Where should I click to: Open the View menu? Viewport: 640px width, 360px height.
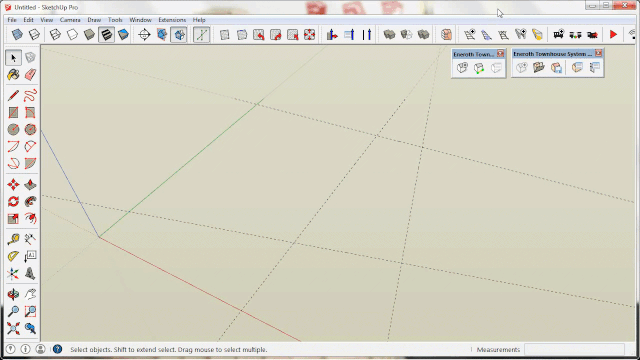pyautogui.click(x=47, y=20)
